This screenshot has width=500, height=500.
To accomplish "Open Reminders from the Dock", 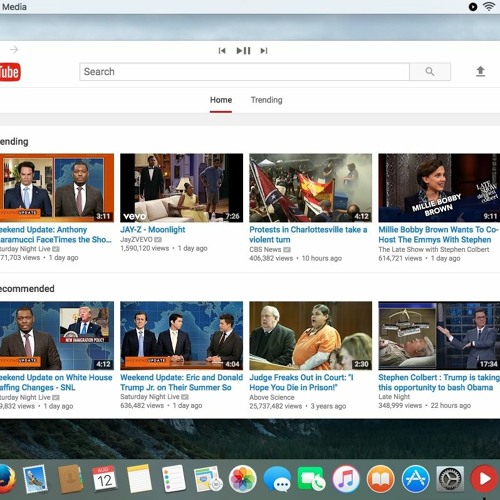I will coord(174,479).
